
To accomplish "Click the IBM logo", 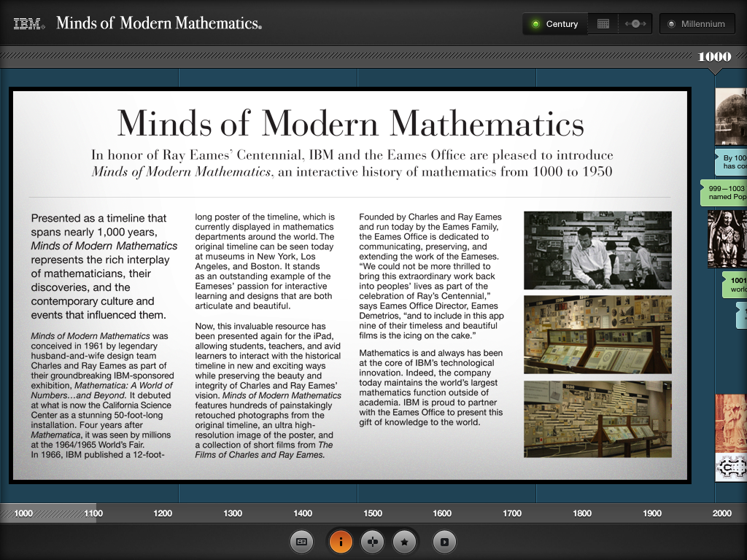I will [28, 24].
